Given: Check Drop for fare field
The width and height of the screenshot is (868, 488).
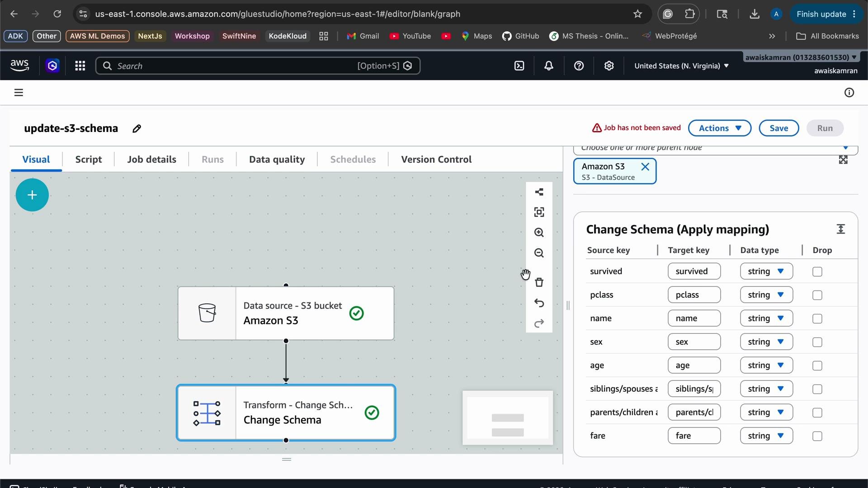Looking at the screenshot, I should click(817, 436).
